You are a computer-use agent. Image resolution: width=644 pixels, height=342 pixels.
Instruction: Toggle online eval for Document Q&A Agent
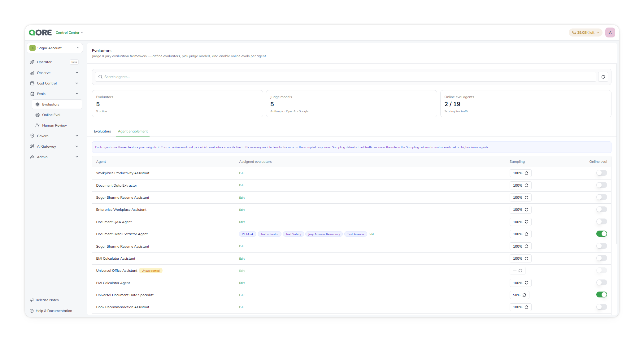(602, 222)
